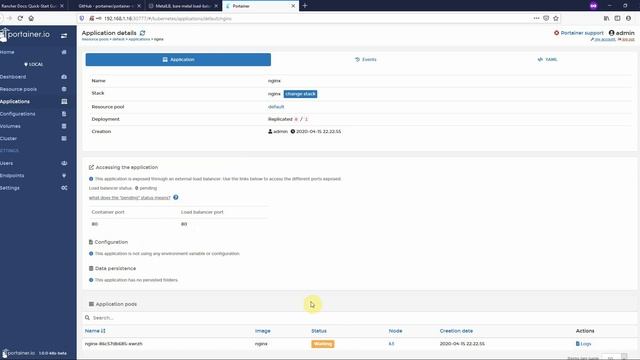Switch to the Events tab
Screen dimensions: 640x360
(x=366, y=60)
